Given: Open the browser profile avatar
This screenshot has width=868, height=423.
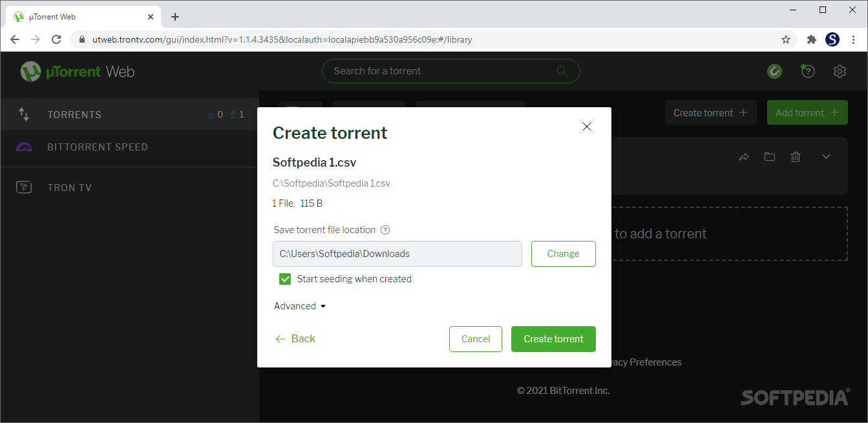Looking at the screenshot, I should 832,39.
